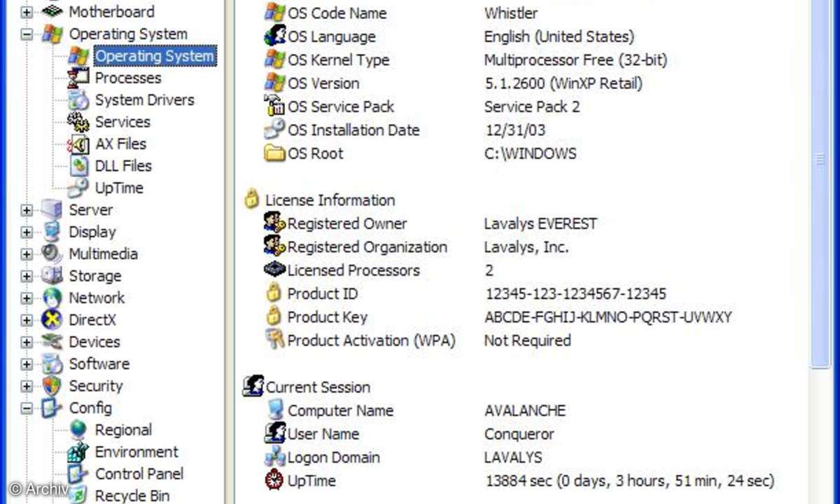The height and width of the screenshot is (504, 840).
Task: Expand the DirectX tree node
Action: (x=27, y=321)
